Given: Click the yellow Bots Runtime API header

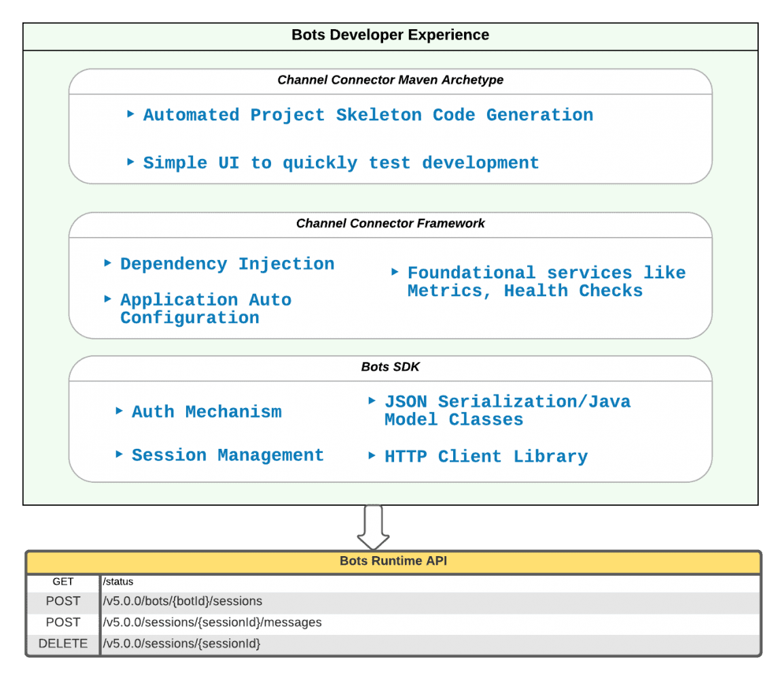Looking at the screenshot, I should click(x=393, y=562).
